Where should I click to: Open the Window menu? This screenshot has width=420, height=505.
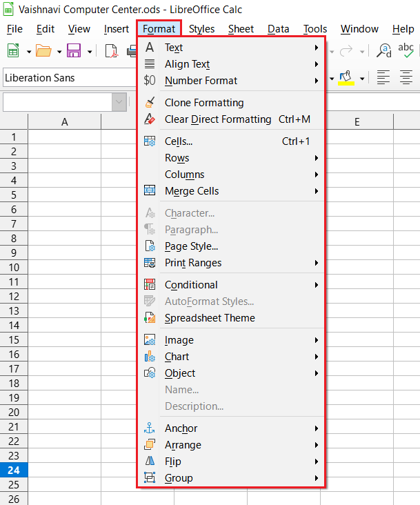[x=359, y=29]
